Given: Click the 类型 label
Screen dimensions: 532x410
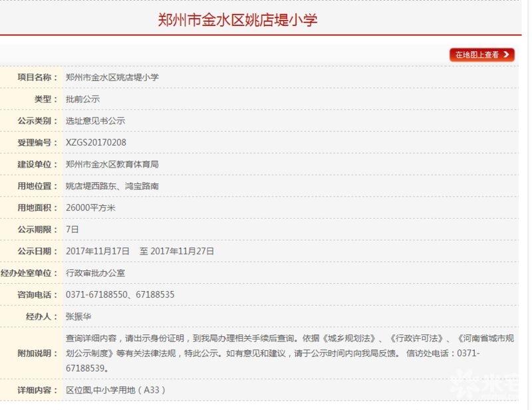Looking at the screenshot, I should click(46, 99).
